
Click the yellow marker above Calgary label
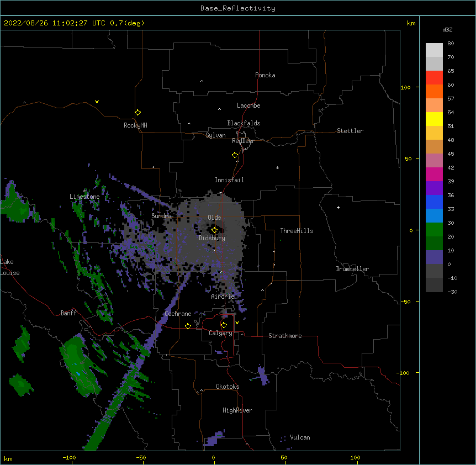click(x=224, y=325)
